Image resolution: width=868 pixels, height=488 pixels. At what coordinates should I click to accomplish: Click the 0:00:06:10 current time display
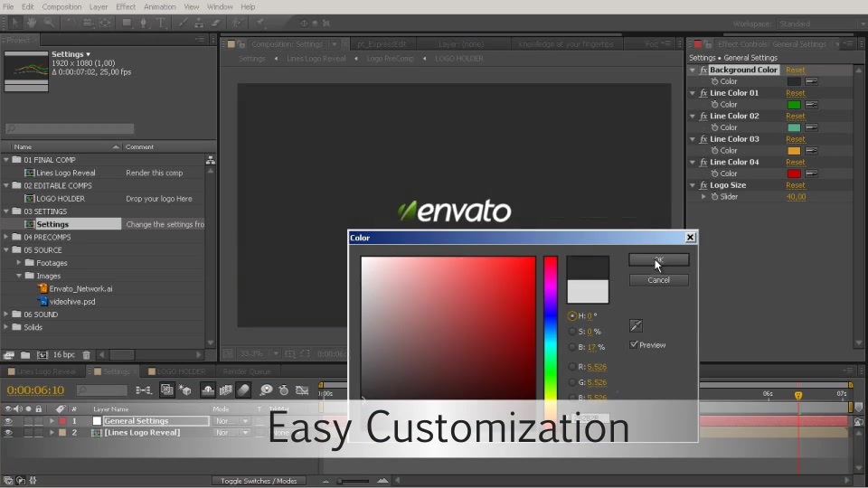[x=35, y=390]
